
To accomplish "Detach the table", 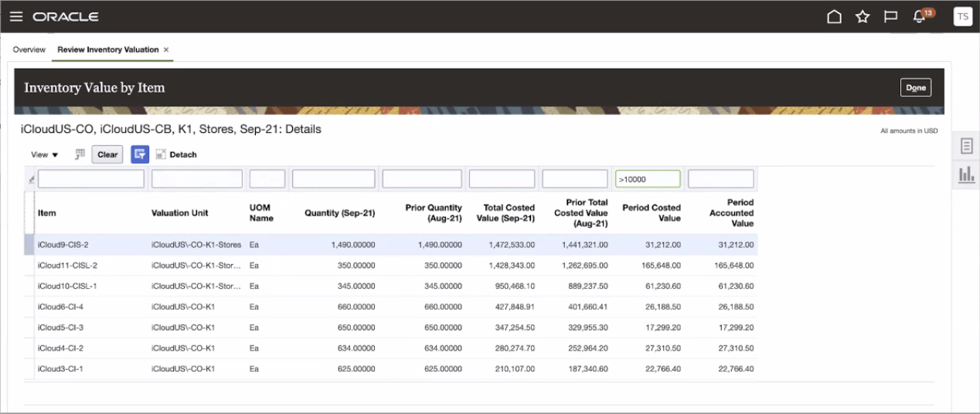I will [176, 154].
